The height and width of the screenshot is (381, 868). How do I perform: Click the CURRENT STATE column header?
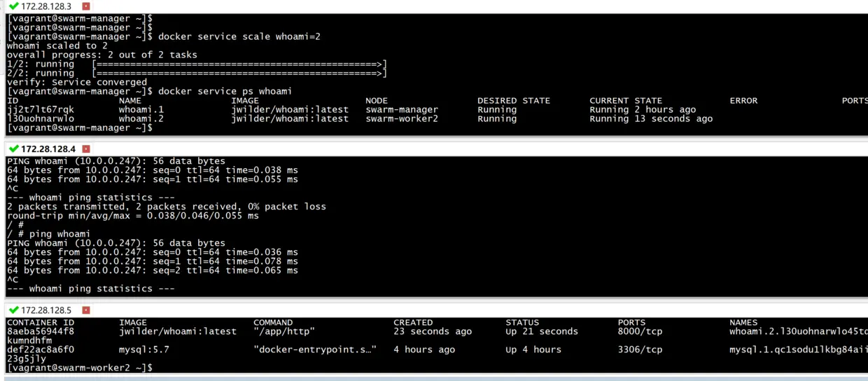coord(626,100)
